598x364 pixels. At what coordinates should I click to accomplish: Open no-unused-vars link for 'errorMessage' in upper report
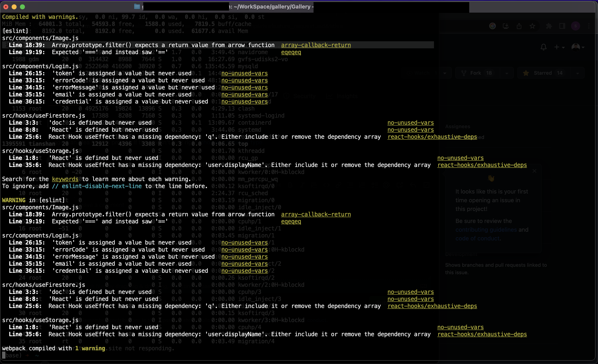click(x=244, y=87)
